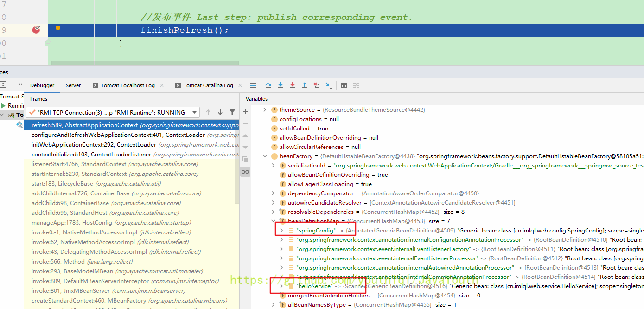This screenshot has height=309, width=644.
Task: Expand the springConfig bean definition entry
Action: [x=281, y=230]
